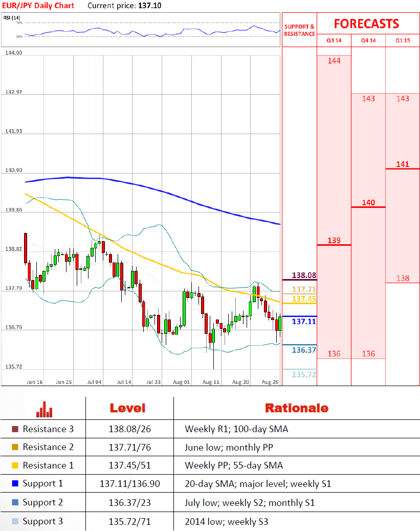Click the Resistance 1 row label

(x=48, y=465)
